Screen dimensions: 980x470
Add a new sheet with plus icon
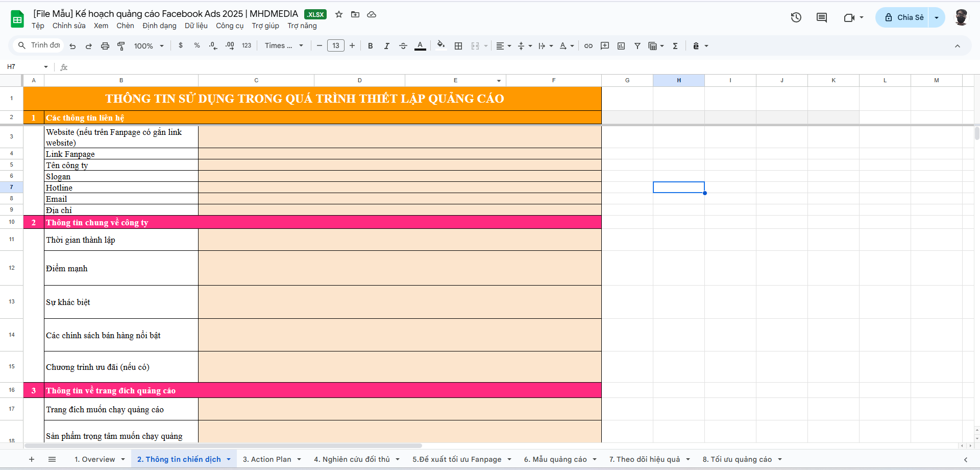pos(32,459)
